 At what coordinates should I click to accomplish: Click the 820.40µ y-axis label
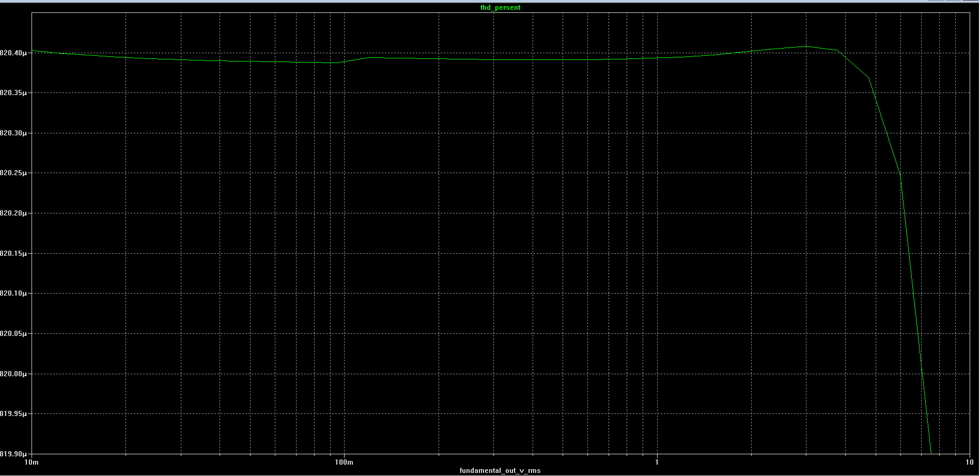click(x=13, y=53)
